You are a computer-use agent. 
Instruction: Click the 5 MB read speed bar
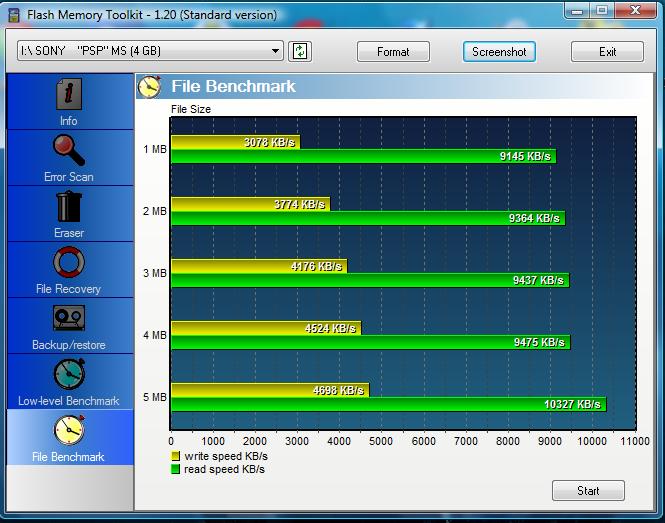[x=388, y=404]
